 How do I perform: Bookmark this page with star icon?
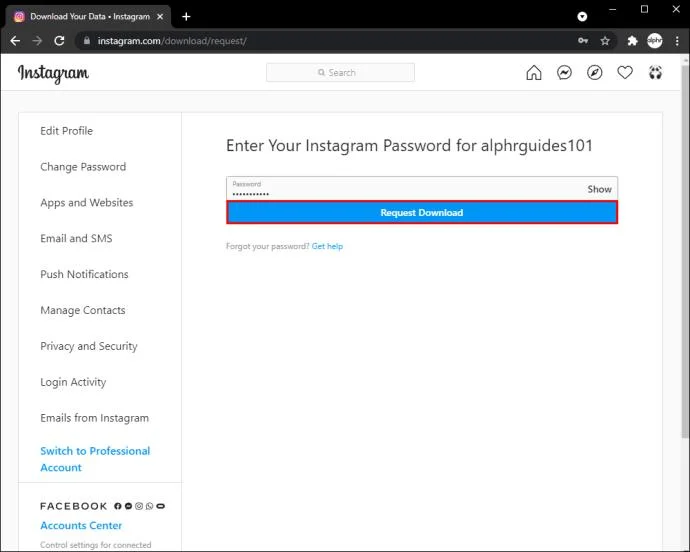click(605, 41)
